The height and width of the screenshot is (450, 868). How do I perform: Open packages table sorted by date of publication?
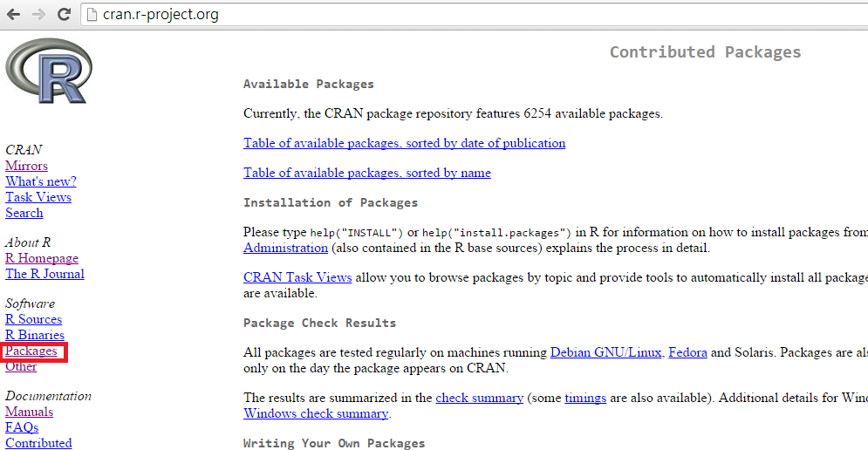404,143
